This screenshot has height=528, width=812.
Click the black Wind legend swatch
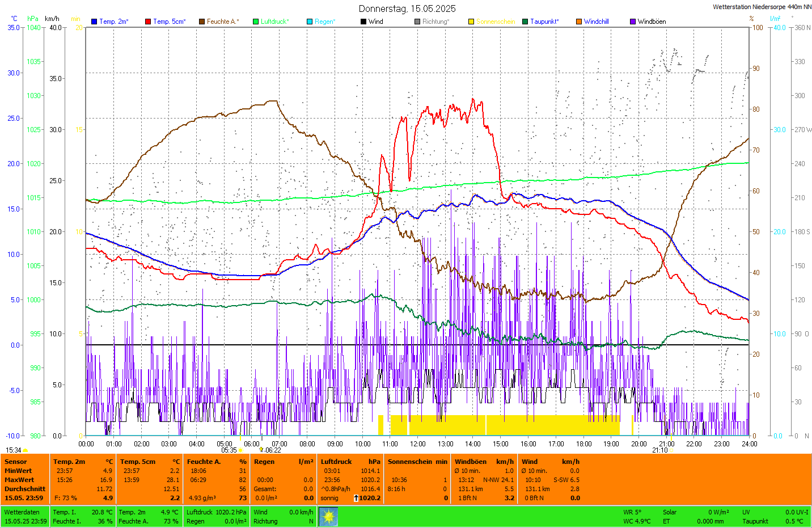363,22
